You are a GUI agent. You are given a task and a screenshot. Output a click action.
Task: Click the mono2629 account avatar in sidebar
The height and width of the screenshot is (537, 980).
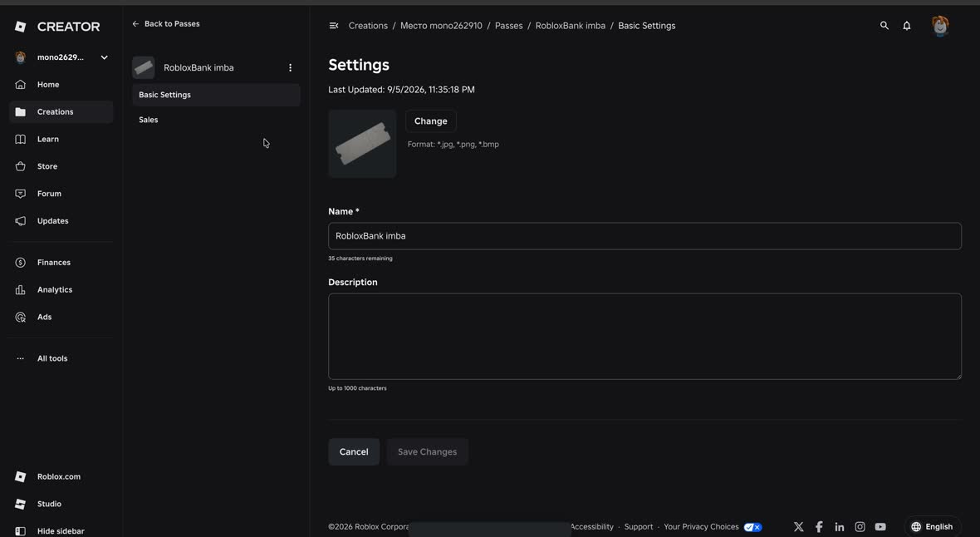(21, 57)
